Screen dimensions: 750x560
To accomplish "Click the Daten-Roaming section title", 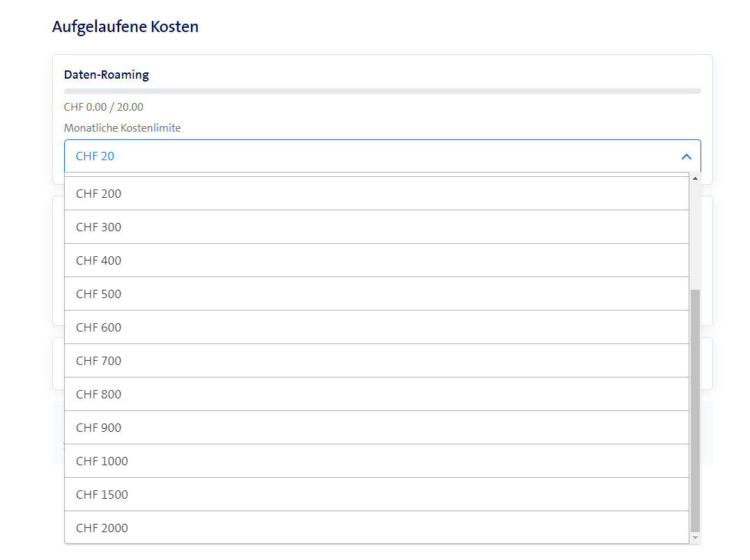I will click(x=107, y=75).
